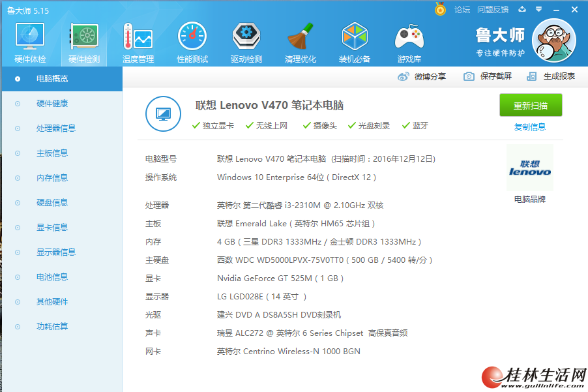Open 驱动检测 (Driver Detection)
This screenshot has width=588, height=392.
(246, 41)
